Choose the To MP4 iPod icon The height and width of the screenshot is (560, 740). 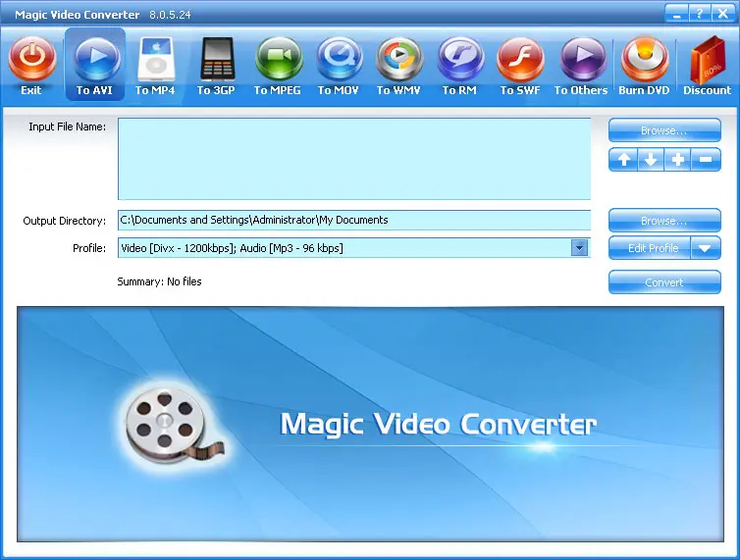coord(156,60)
